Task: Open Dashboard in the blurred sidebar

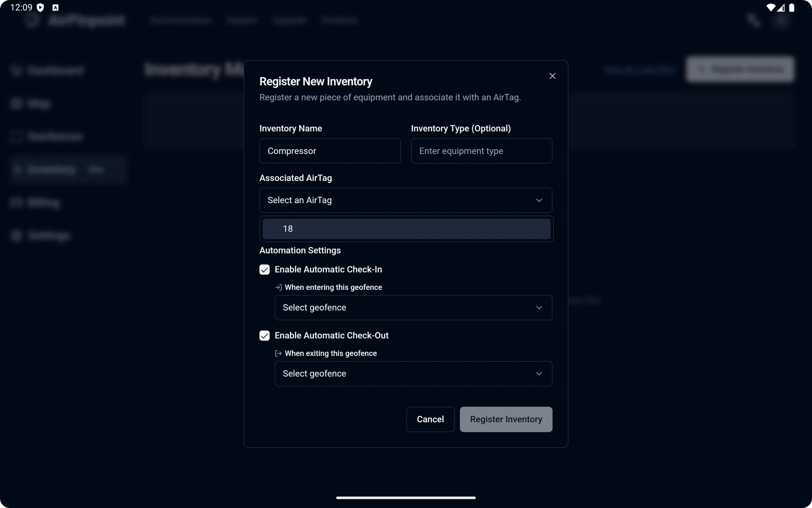Action: [x=55, y=70]
